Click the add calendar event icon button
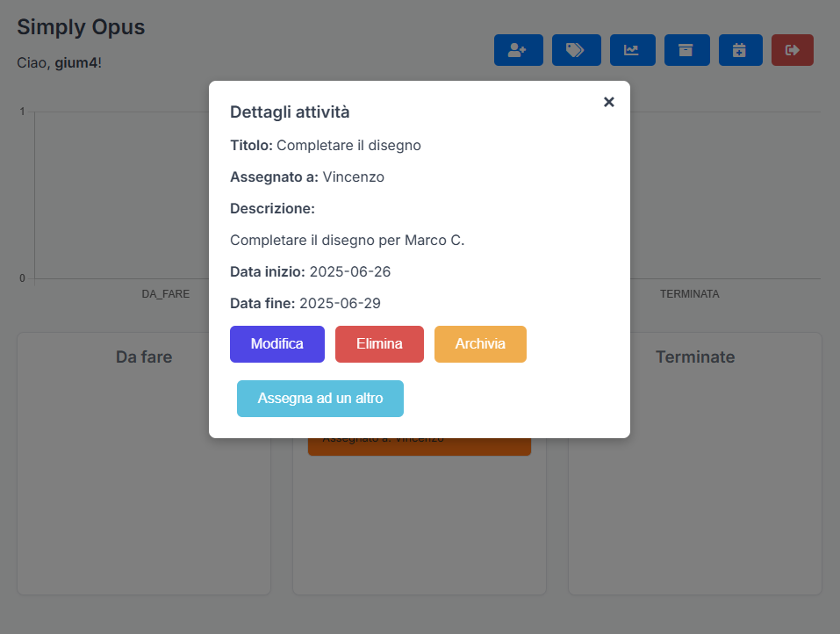Screen dimensions: 840x634 pyautogui.click(x=740, y=50)
